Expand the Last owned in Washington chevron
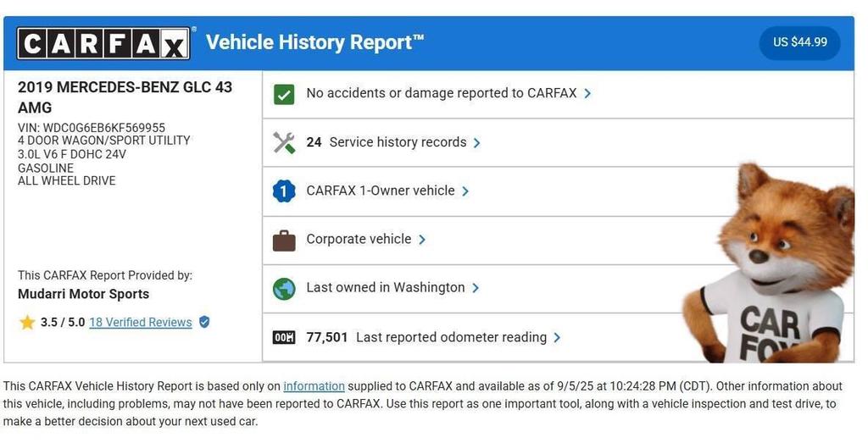The height and width of the screenshot is (443, 868). click(476, 288)
